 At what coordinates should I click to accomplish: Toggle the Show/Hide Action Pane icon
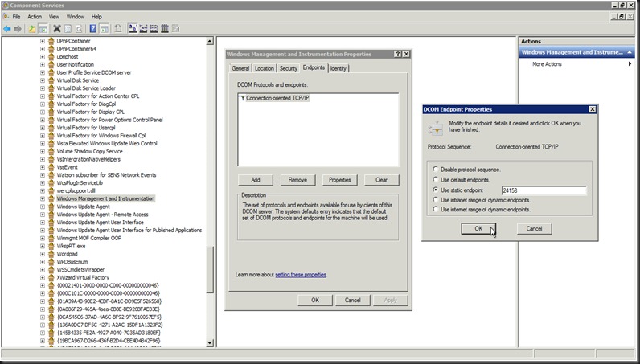click(x=104, y=29)
